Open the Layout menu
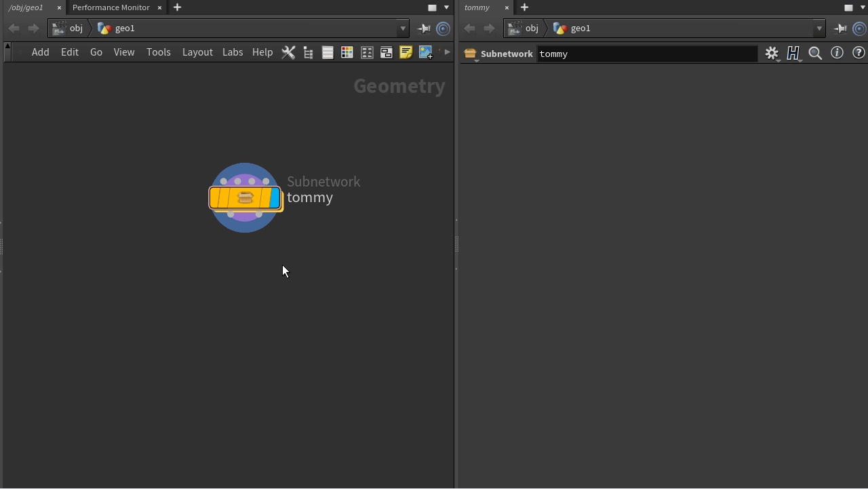The width and height of the screenshot is (868, 489). pyautogui.click(x=197, y=52)
